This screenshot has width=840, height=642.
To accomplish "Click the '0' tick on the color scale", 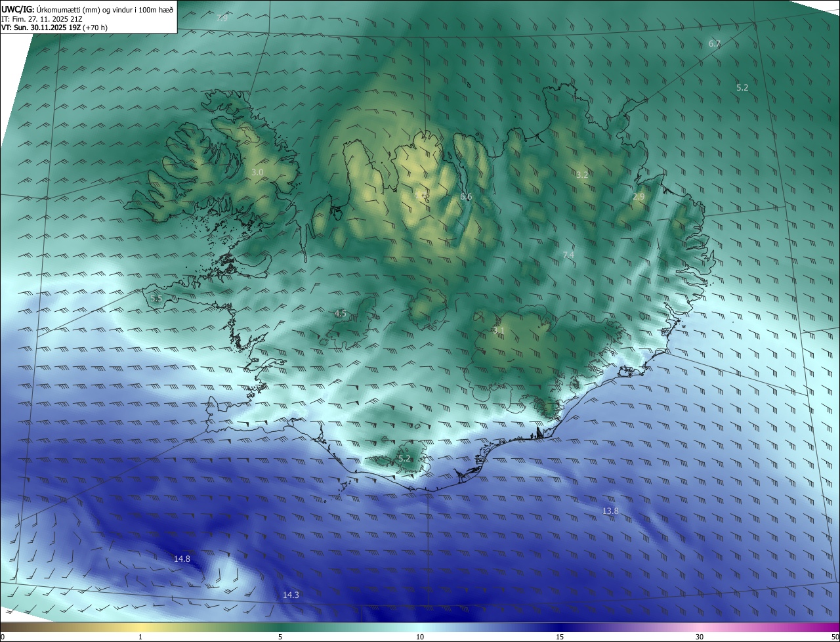I will click(x=3, y=637).
